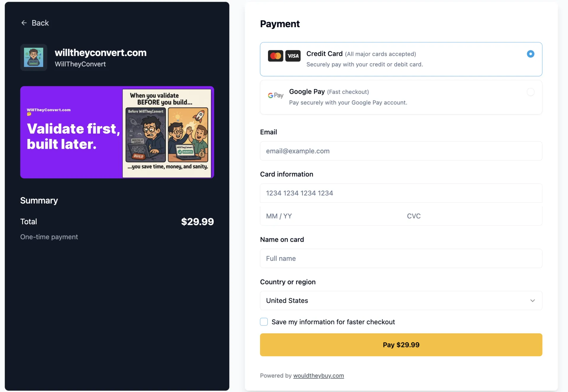
Task: Select the Google Pay radio button
Action: tap(530, 92)
